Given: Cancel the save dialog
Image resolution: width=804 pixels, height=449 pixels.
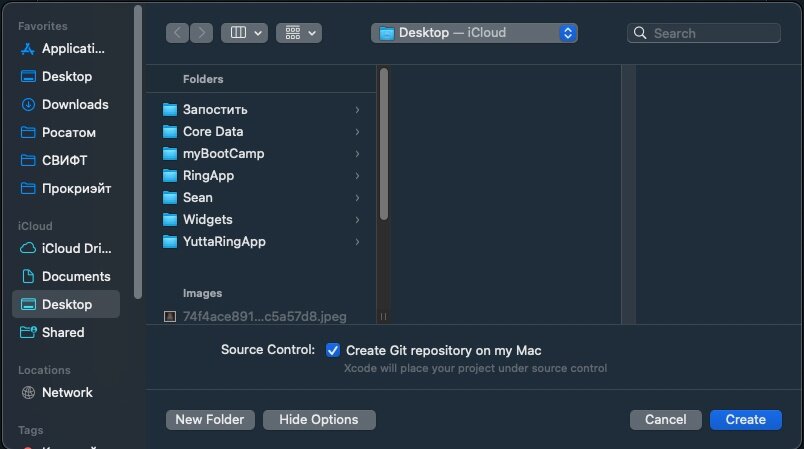Looking at the screenshot, I should coord(666,420).
